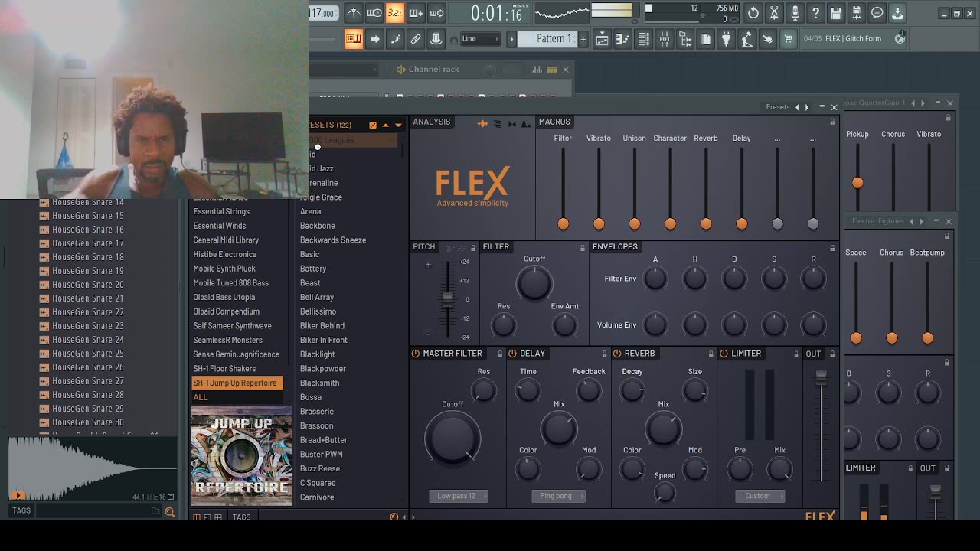
Task: Save project using the floppy disk icon
Action: [x=836, y=13]
